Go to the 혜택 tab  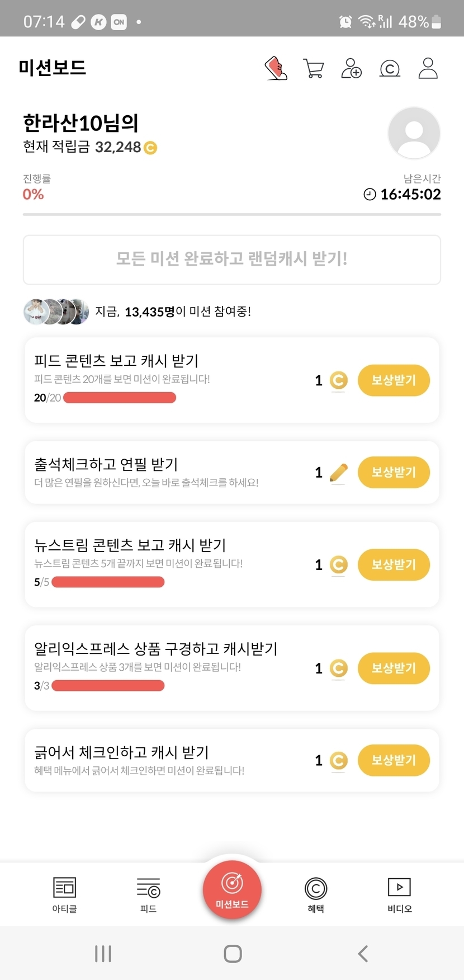(x=316, y=894)
